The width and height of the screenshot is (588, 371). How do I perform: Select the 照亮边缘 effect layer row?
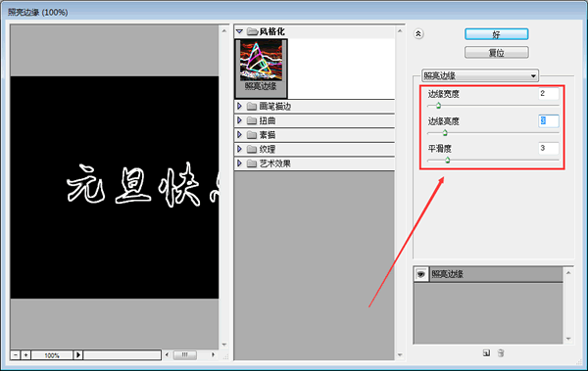tap(488, 274)
